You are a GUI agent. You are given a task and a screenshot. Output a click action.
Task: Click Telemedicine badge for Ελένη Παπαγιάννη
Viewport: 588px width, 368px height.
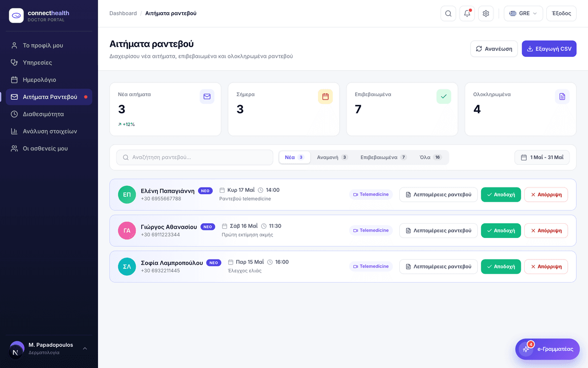click(371, 195)
